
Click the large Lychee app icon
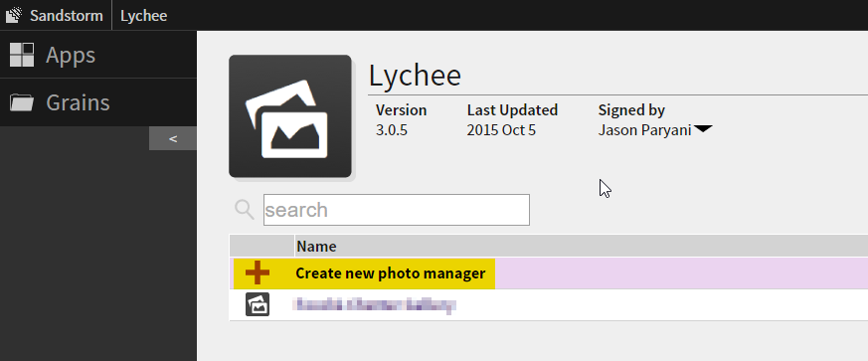pyautogui.click(x=290, y=116)
